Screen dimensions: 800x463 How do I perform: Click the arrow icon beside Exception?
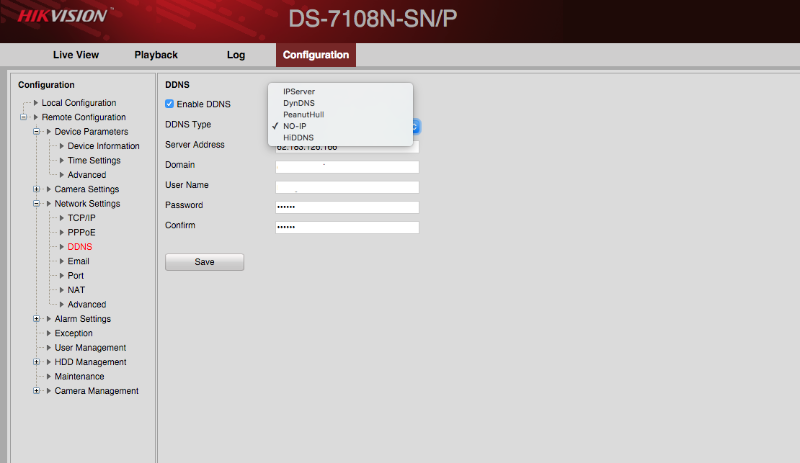[x=49, y=333]
